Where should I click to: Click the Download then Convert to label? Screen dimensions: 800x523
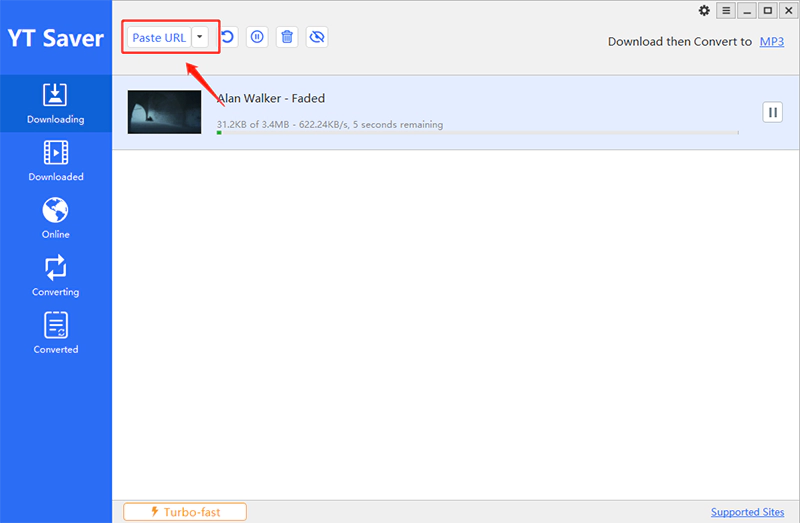[680, 42]
